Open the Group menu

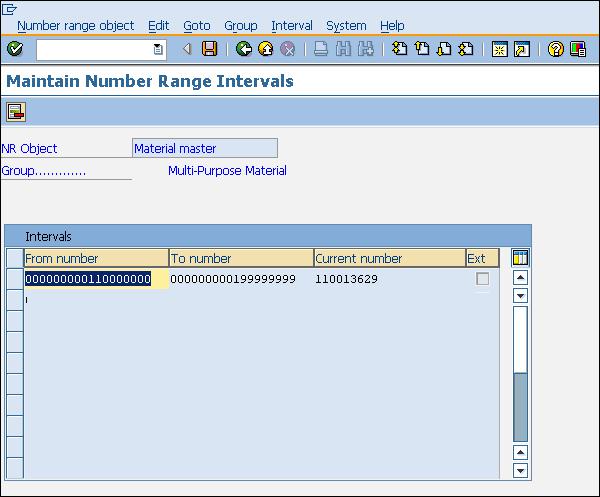click(241, 26)
